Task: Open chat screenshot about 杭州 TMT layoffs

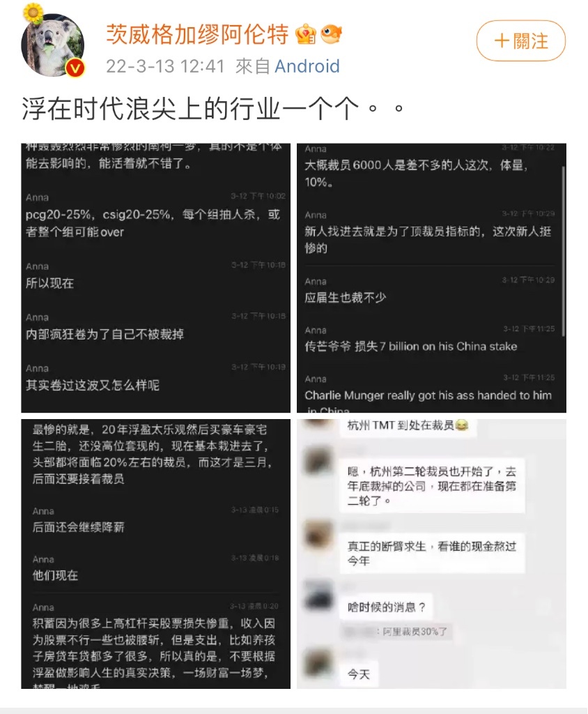Action: pyautogui.click(x=431, y=554)
